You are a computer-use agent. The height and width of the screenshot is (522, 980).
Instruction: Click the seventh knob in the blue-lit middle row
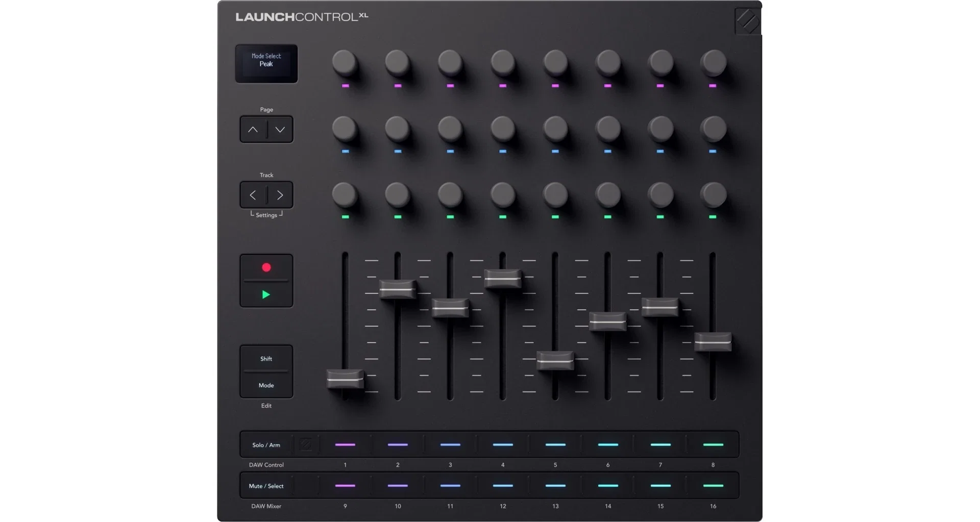click(660, 128)
